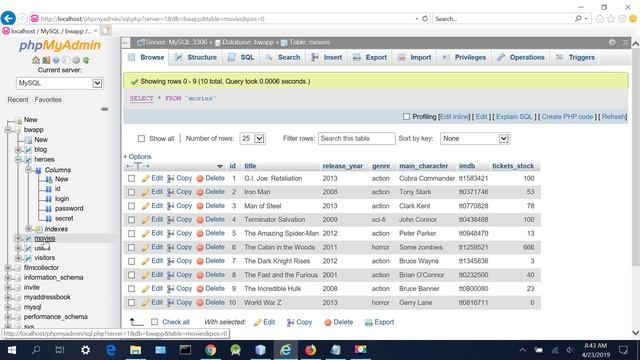Screen dimensions: 640x360
Task: Expand the blog table node
Action: (18, 150)
